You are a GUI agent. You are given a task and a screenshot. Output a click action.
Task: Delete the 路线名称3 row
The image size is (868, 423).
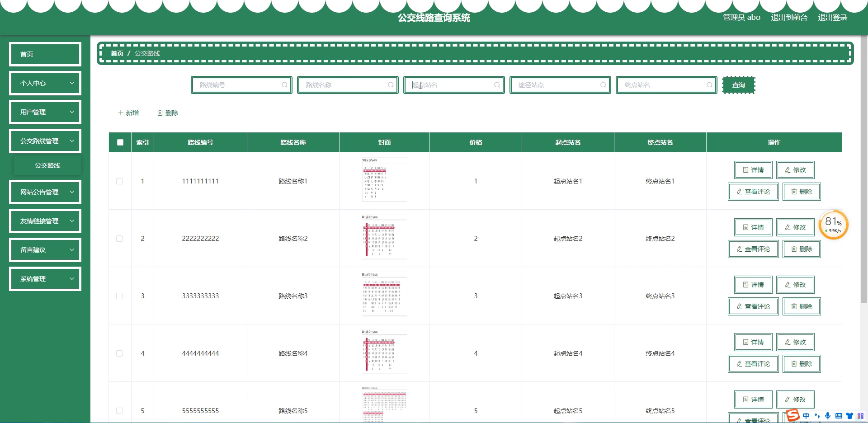pyautogui.click(x=802, y=306)
